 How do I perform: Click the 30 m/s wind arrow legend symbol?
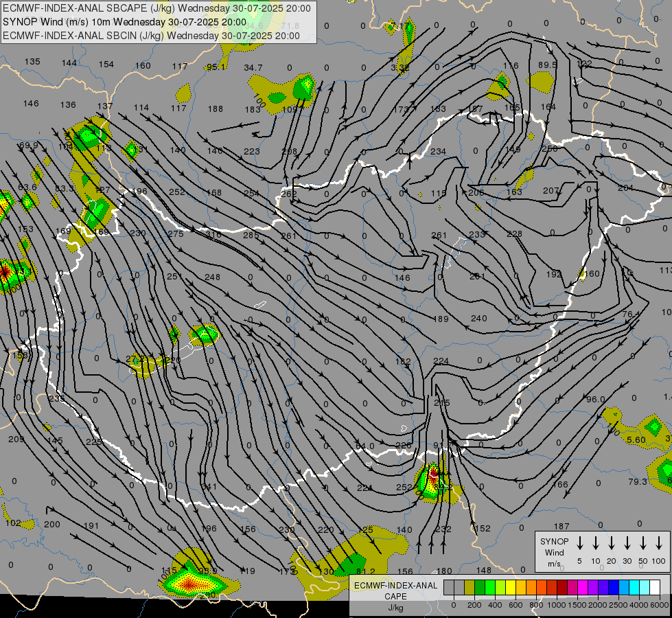pos(627,543)
